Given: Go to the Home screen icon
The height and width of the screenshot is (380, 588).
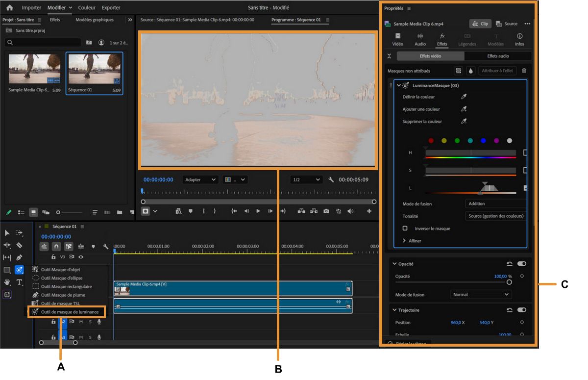Looking at the screenshot, I should 9,8.
